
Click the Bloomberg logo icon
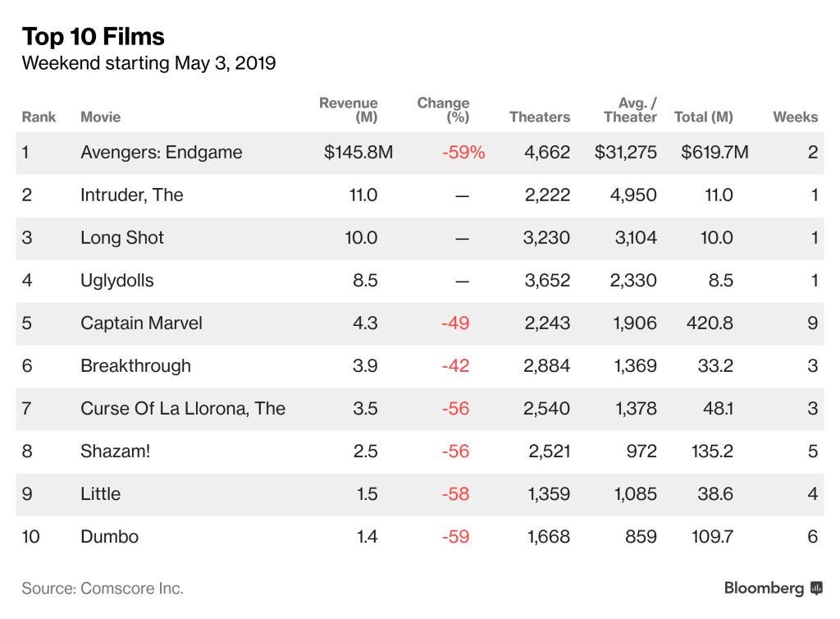tap(816, 588)
